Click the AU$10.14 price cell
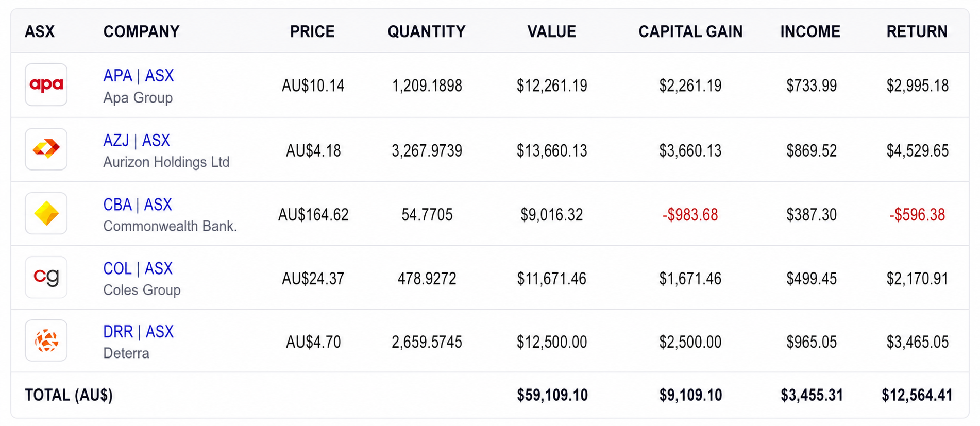The width and height of the screenshot is (980, 426). (313, 86)
